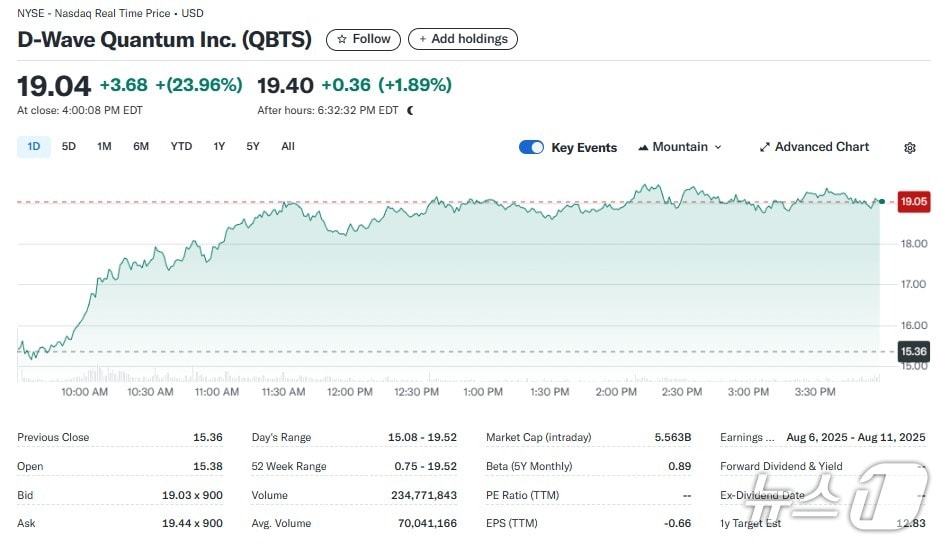942x544 pixels.
Task: Click the plus icon in Add holdings
Action: 423,39
